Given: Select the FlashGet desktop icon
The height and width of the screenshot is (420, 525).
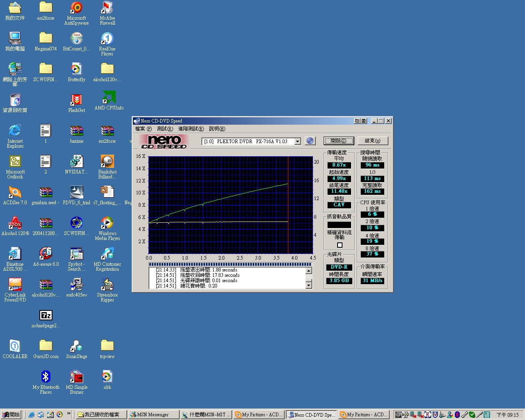Looking at the screenshot, I should point(76,103).
